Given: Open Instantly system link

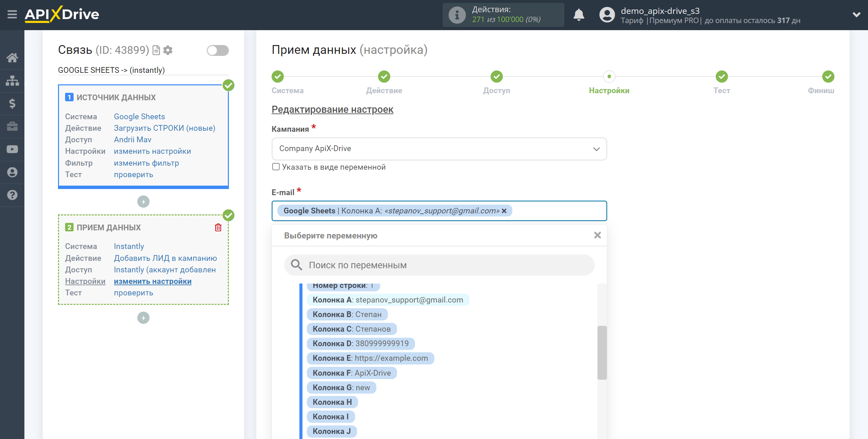Looking at the screenshot, I should (x=129, y=246).
